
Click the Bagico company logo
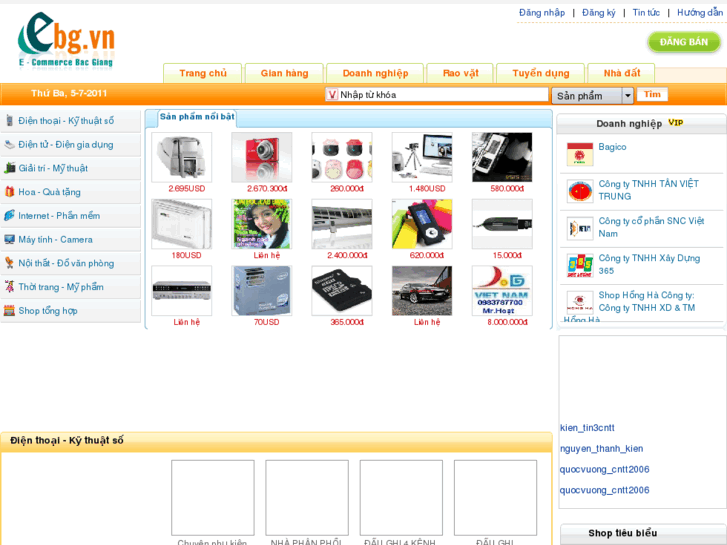[580, 154]
